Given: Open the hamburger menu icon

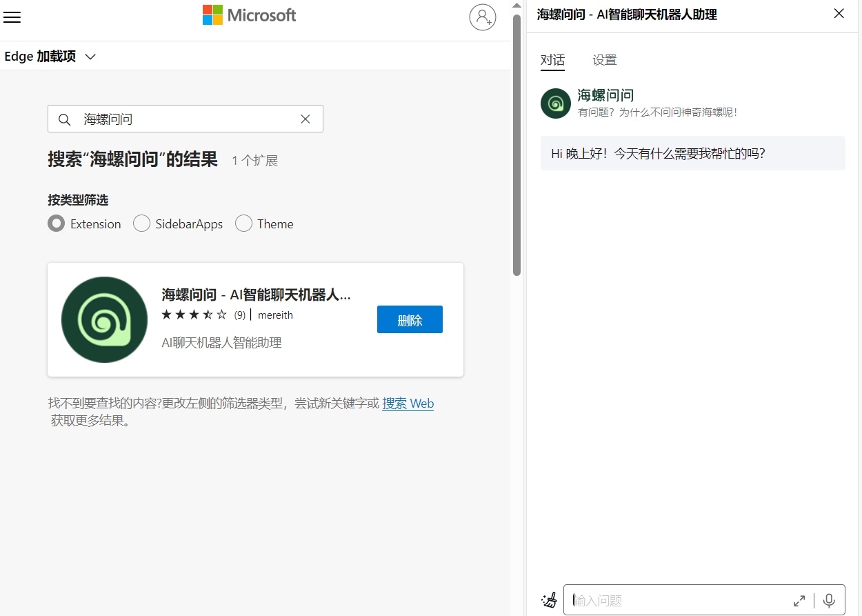Looking at the screenshot, I should coord(12,17).
